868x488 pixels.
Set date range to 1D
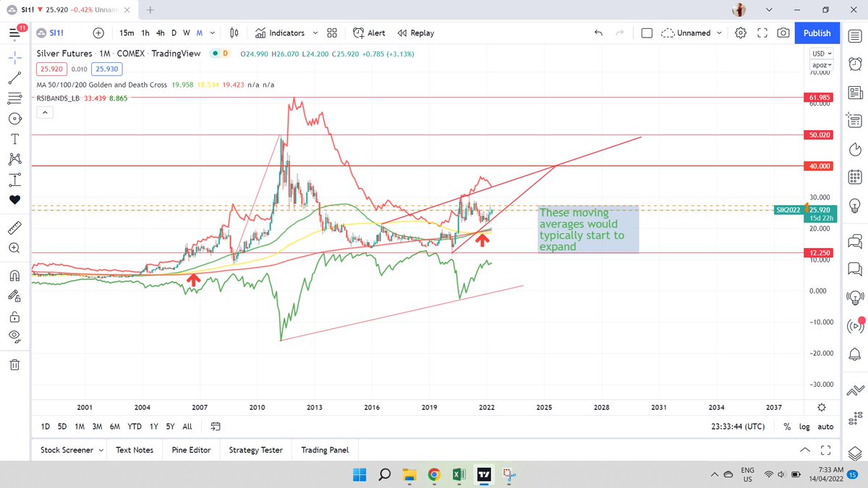coord(46,427)
